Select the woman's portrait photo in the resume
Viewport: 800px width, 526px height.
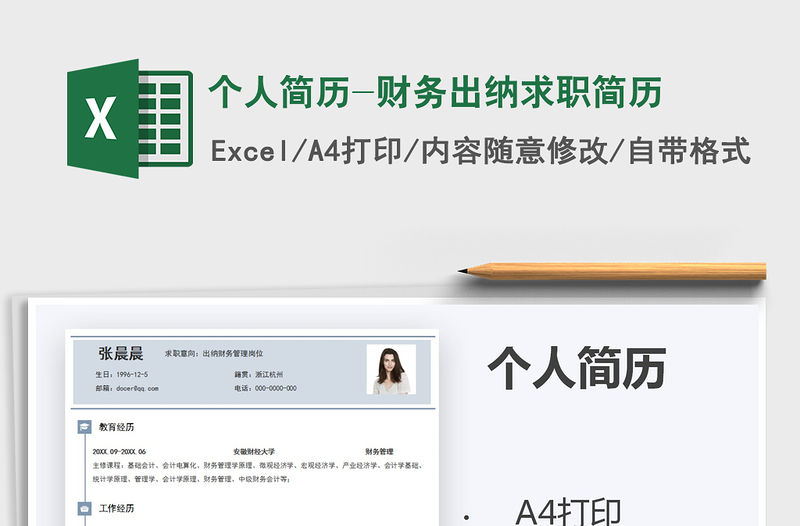pyautogui.click(x=391, y=369)
